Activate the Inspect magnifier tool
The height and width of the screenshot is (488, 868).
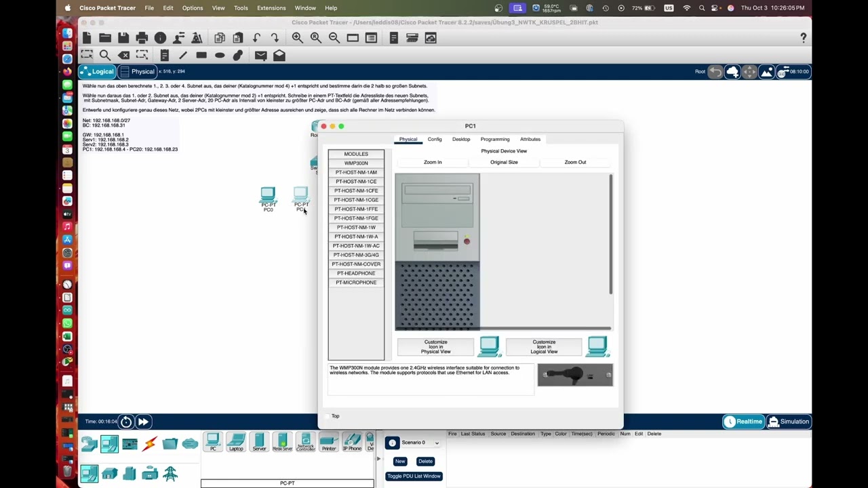click(x=105, y=55)
